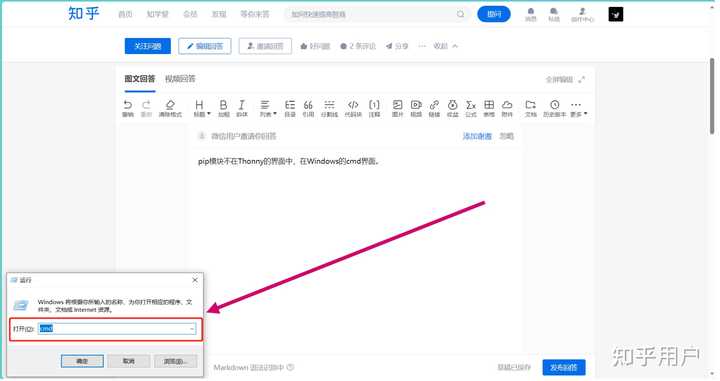Open the More (⋯) toolbar dropdown
This screenshot has height=381, width=720.
pos(579,108)
